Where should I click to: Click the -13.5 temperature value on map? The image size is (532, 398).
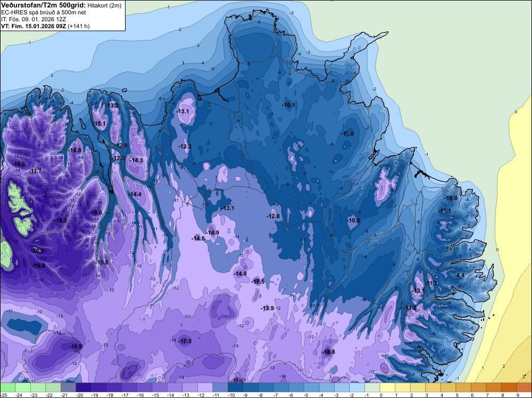[x=410, y=308]
